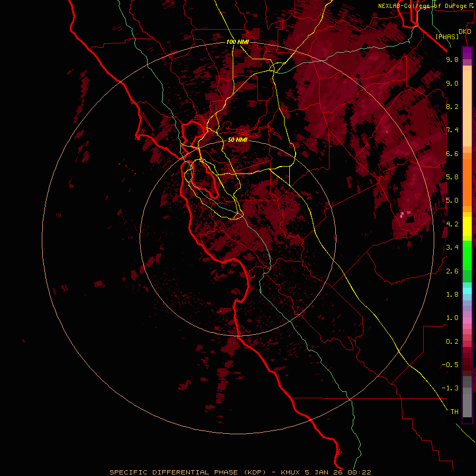The image size is (476, 476).
Task: Click the TH legend label
Action: tap(454, 412)
